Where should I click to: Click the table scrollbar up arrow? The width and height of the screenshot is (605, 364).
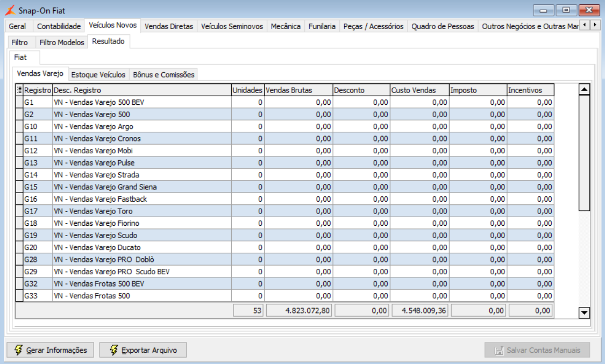click(x=584, y=89)
